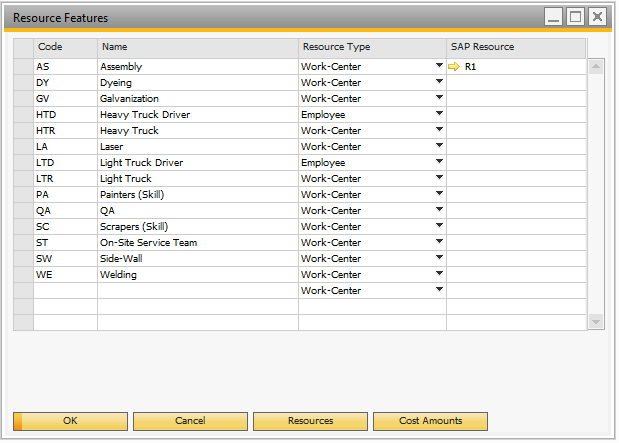Click the Cost Amounts button
619x443 pixels.
tap(430, 421)
